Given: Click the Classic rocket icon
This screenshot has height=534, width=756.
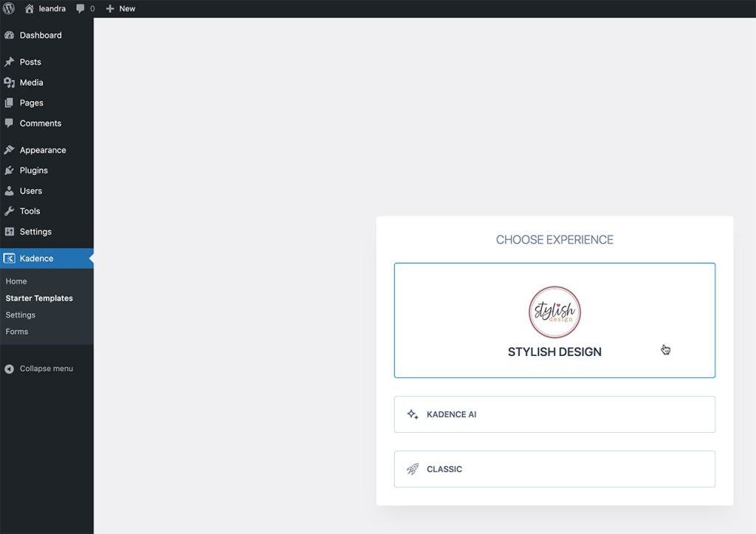Looking at the screenshot, I should 413,469.
